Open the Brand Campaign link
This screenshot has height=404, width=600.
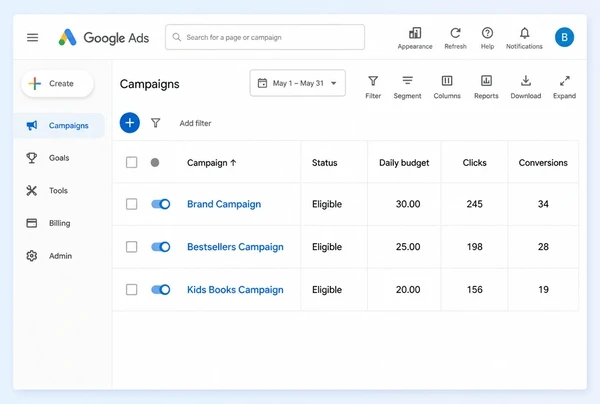coord(224,204)
